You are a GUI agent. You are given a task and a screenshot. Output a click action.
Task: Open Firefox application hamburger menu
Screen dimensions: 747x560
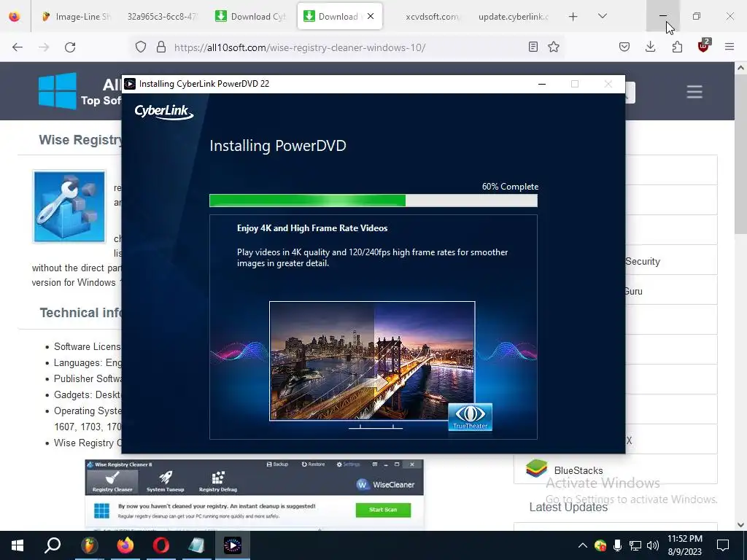(x=729, y=47)
